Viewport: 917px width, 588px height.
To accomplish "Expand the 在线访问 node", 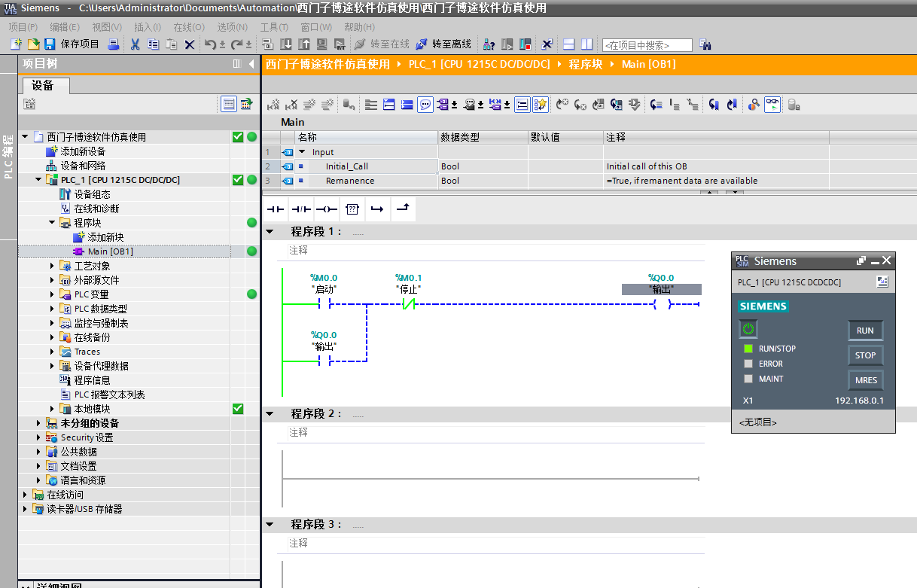I will click(x=25, y=495).
